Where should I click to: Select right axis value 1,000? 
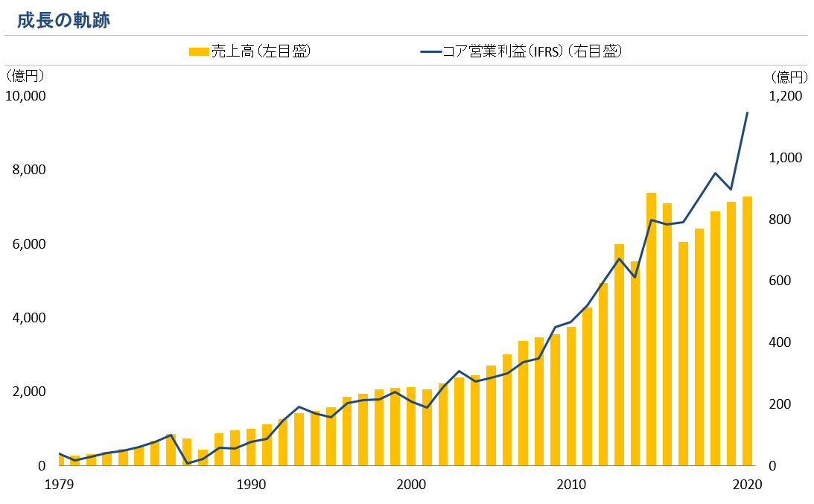click(786, 158)
